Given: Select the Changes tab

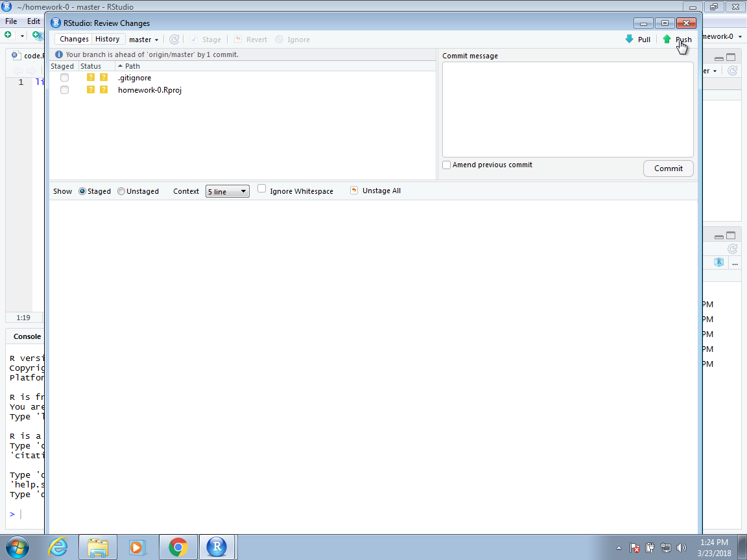Looking at the screenshot, I should [74, 39].
